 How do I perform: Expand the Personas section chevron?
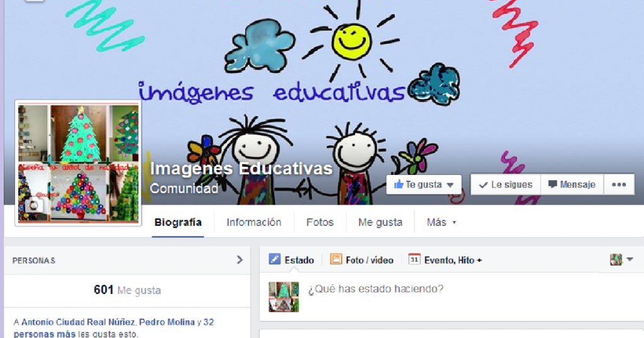tap(240, 259)
